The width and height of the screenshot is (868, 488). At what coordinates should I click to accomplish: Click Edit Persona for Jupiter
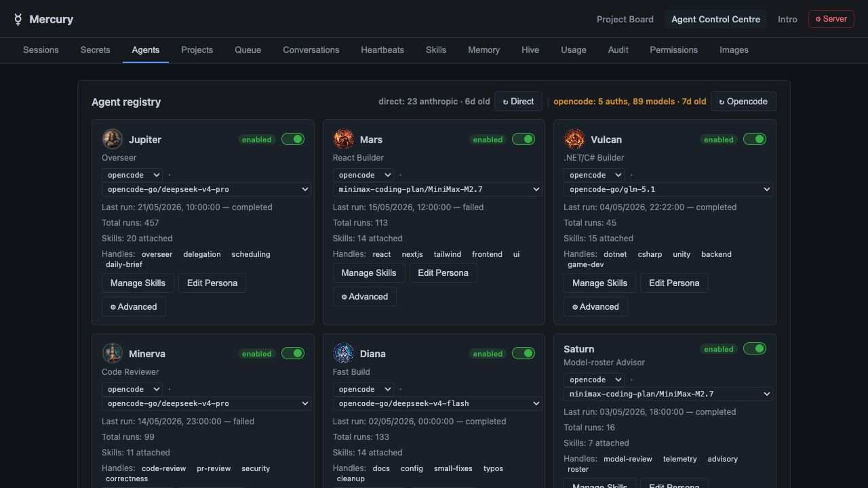[212, 283]
